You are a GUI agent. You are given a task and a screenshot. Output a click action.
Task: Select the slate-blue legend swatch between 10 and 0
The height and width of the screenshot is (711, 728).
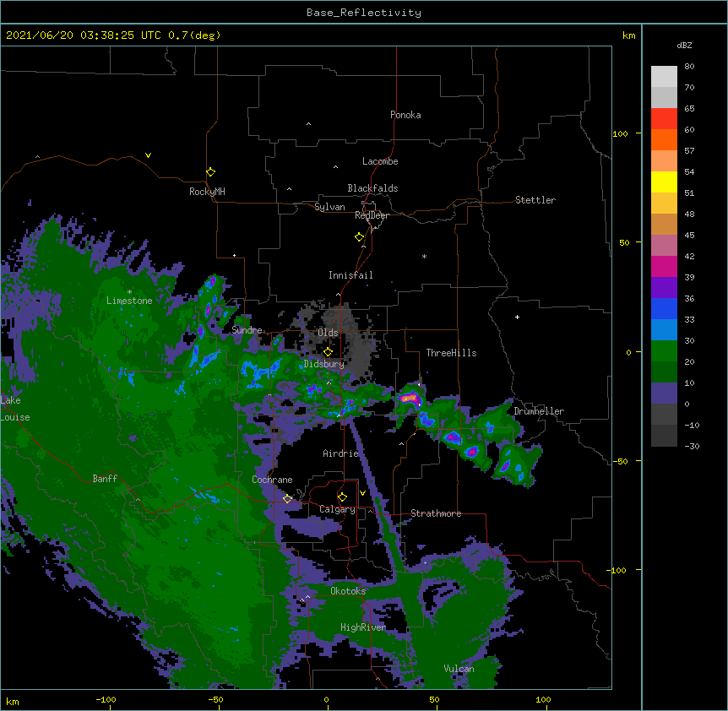664,393
